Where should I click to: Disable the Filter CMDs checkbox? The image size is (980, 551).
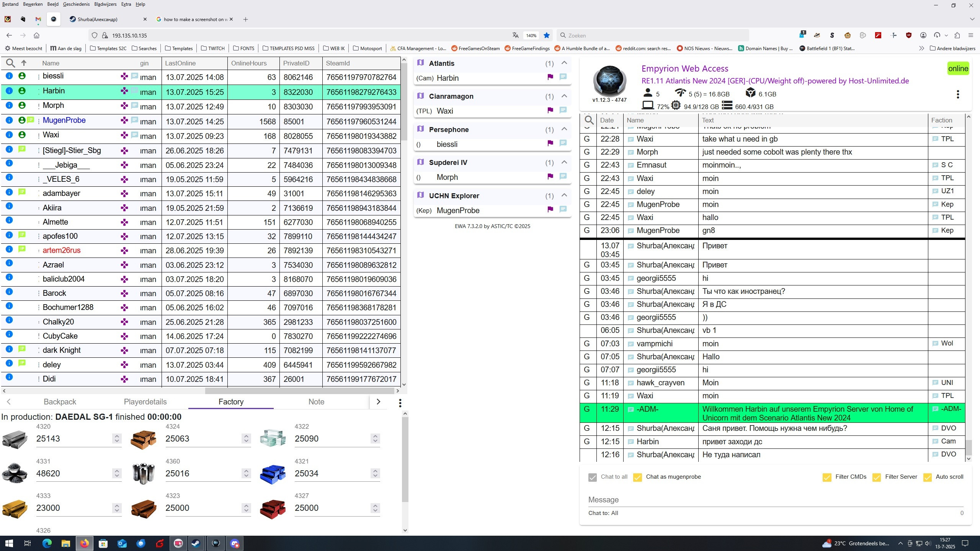827,477
